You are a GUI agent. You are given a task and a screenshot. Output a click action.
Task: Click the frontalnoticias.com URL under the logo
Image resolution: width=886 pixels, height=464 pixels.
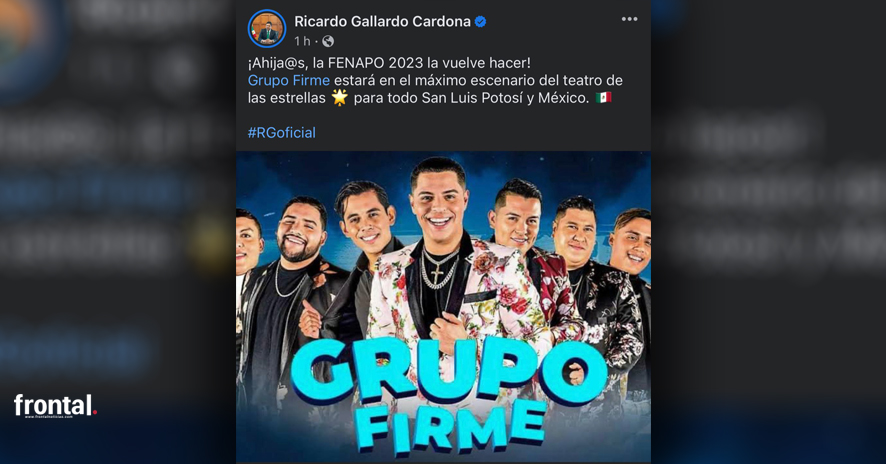click(x=49, y=417)
